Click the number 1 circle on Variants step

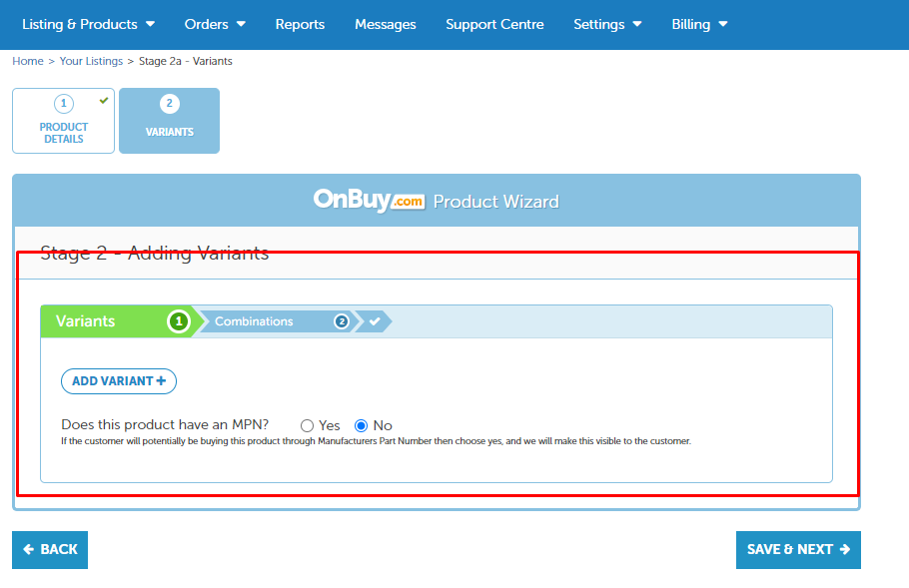pyautogui.click(x=179, y=320)
